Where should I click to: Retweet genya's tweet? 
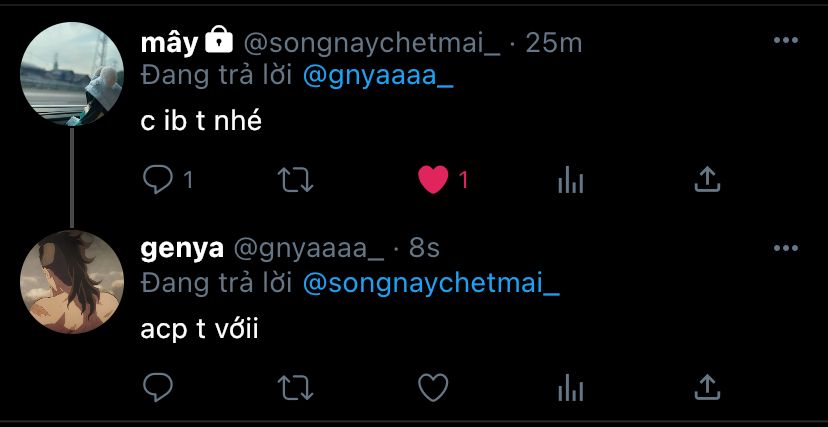pyautogui.click(x=296, y=387)
